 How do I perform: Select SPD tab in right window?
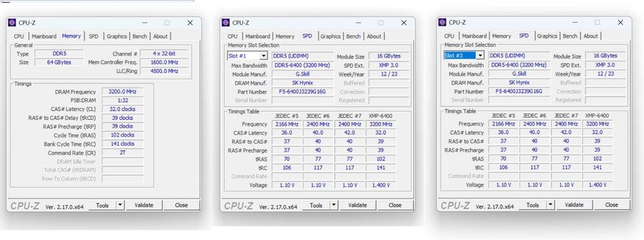(x=524, y=35)
